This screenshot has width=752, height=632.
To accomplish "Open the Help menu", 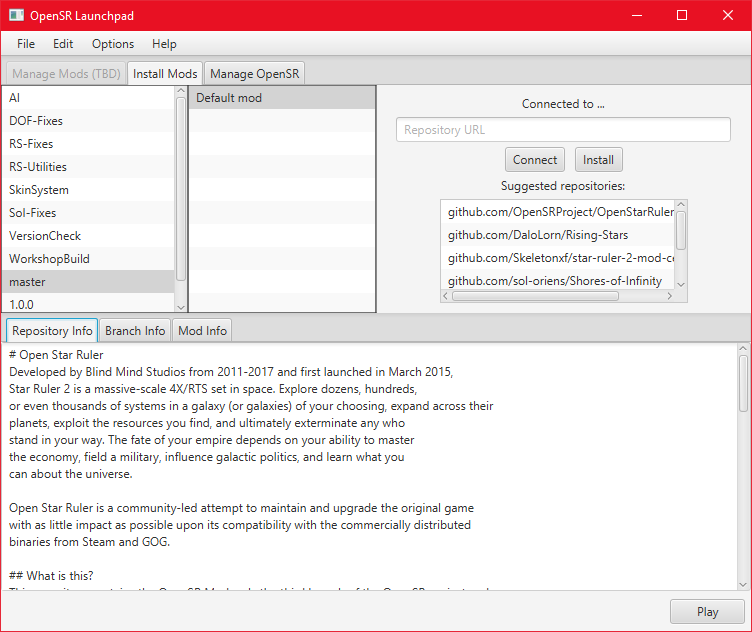I will [x=164, y=44].
